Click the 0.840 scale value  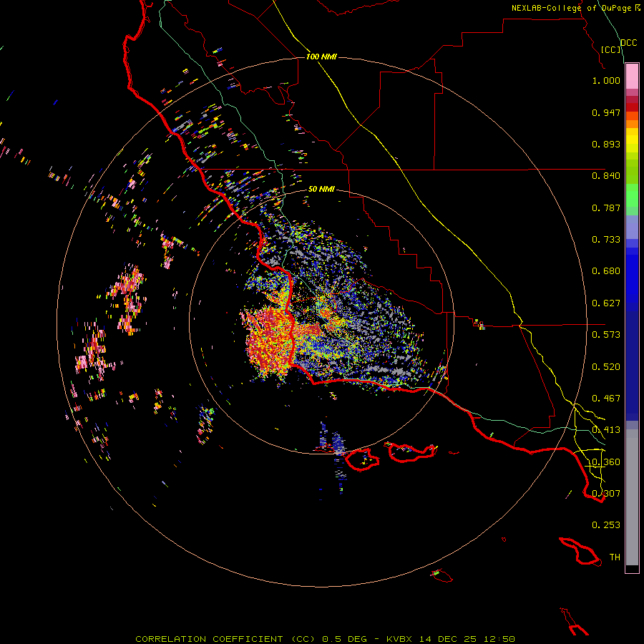tap(606, 176)
